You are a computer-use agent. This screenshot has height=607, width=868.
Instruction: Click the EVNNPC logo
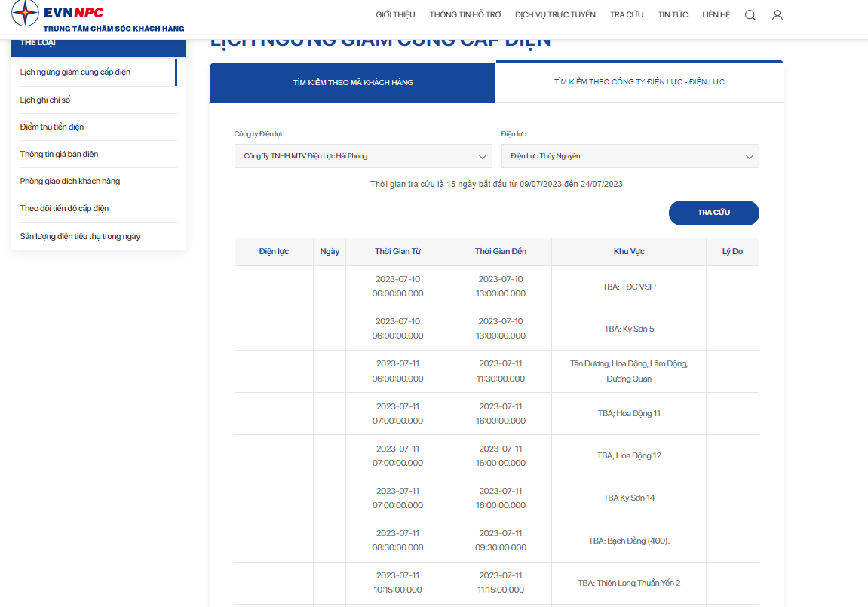click(x=98, y=16)
